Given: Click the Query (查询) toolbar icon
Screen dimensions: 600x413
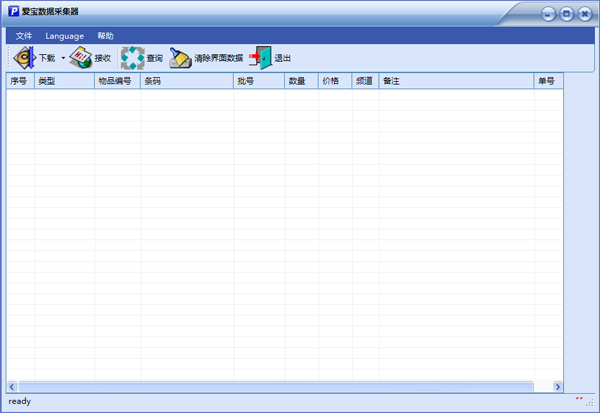Looking at the screenshot, I should (x=133, y=58).
